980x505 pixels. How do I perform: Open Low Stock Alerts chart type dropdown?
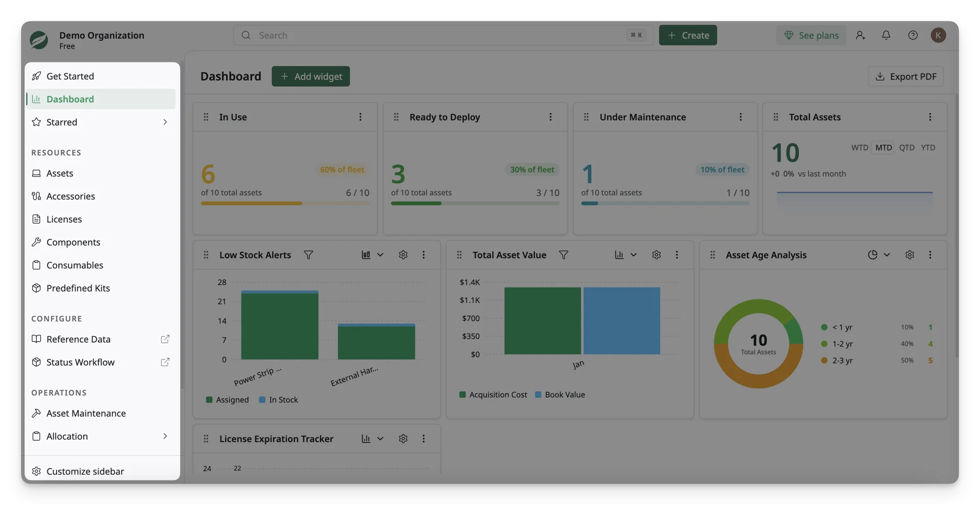pyautogui.click(x=373, y=255)
